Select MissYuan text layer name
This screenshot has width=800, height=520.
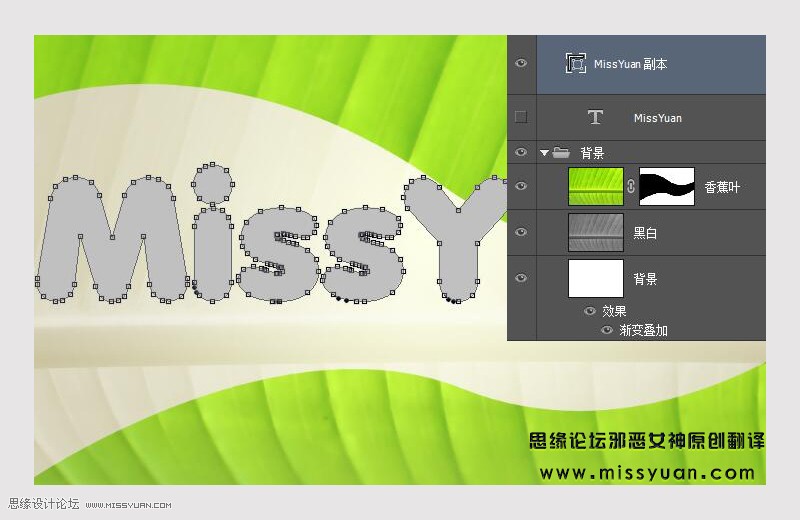658,118
